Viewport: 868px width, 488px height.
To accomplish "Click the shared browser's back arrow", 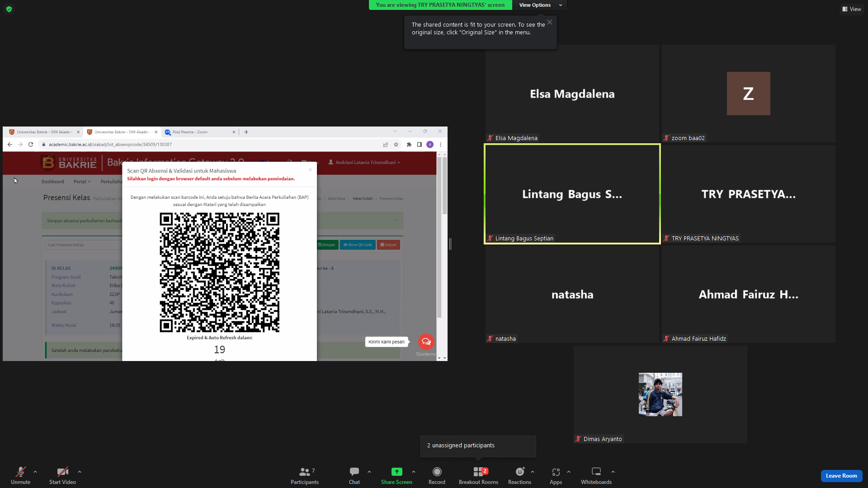I will point(9,145).
